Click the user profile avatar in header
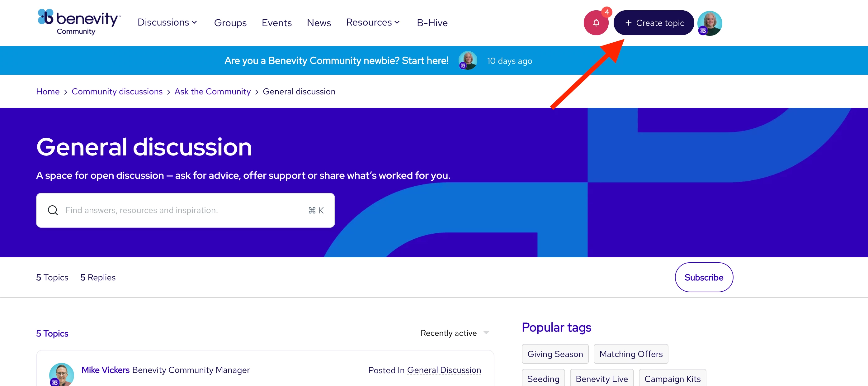This screenshot has height=386, width=868. [x=710, y=23]
